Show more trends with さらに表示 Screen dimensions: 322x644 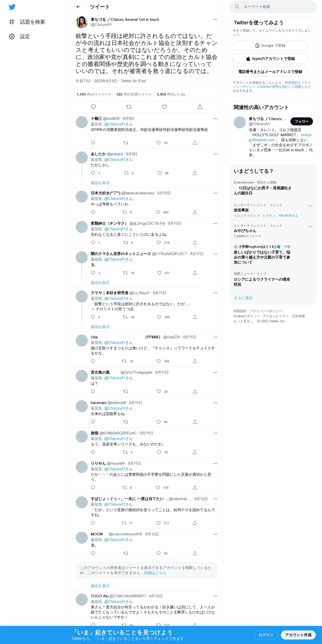click(243, 298)
